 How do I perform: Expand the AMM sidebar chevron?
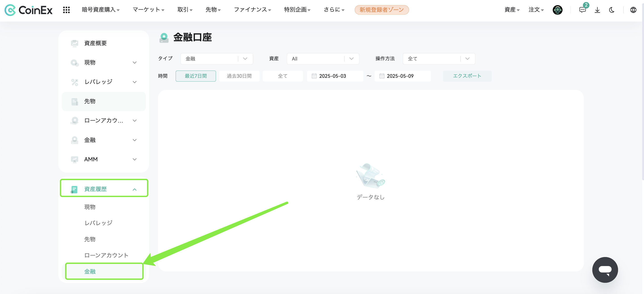(x=134, y=160)
